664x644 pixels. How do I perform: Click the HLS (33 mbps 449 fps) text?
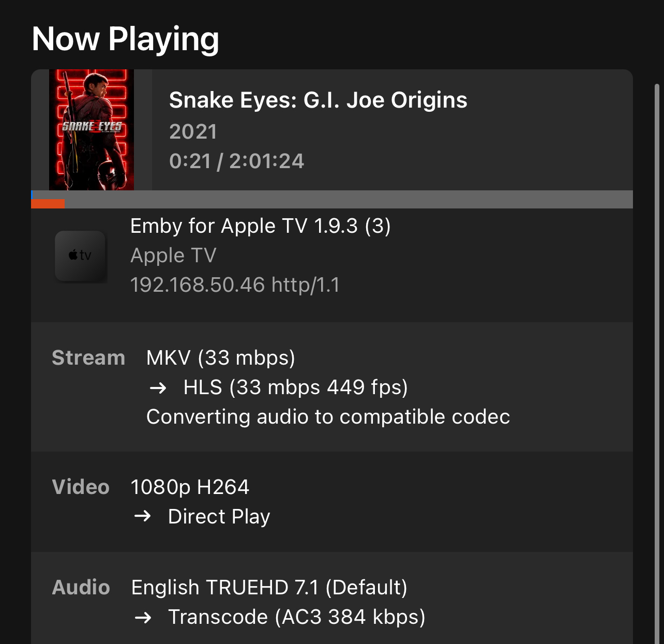pos(295,387)
